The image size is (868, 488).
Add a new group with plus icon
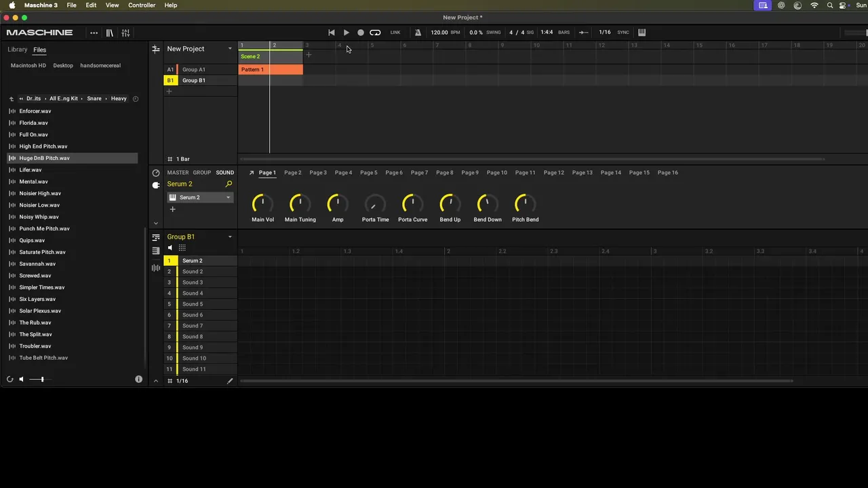(170, 91)
